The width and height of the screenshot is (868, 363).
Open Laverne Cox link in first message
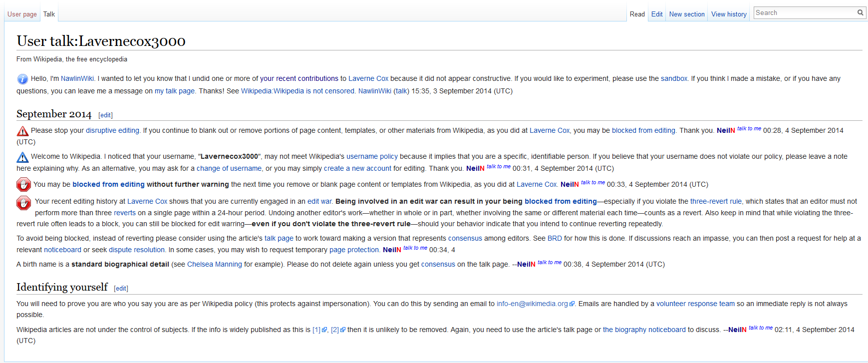[368, 78]
